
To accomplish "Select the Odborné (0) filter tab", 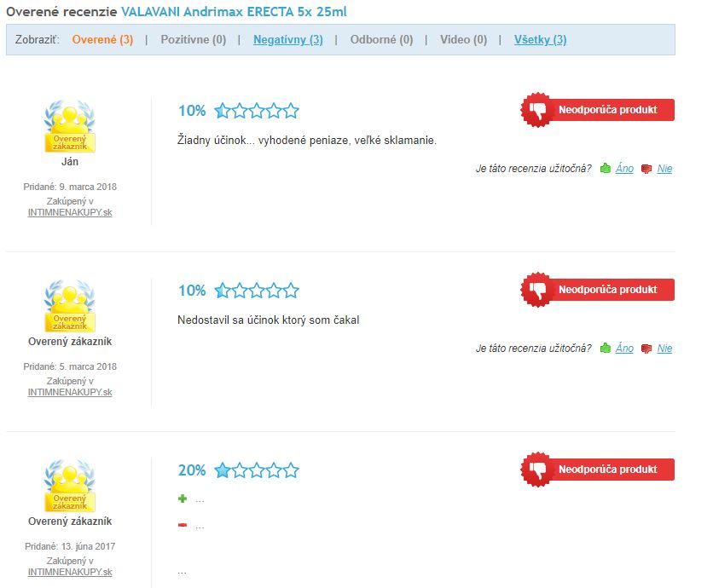I will tap(381, 39).
